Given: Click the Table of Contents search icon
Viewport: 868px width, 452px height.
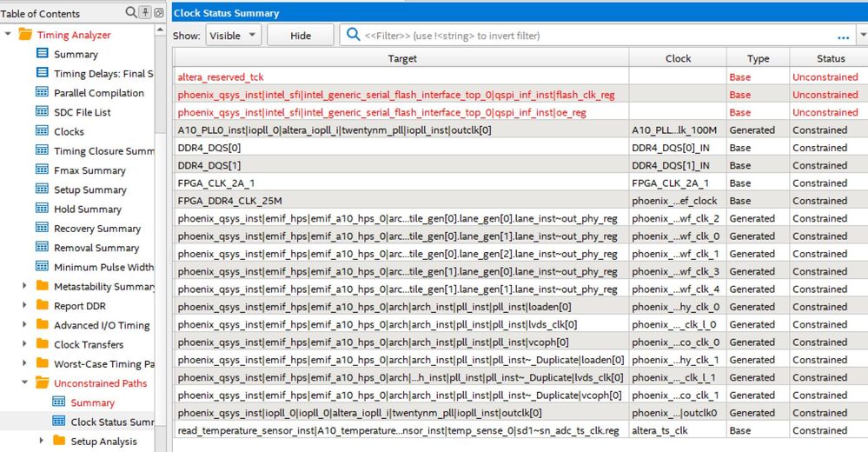Looking at the screenshot, I should tap(131, 12).
